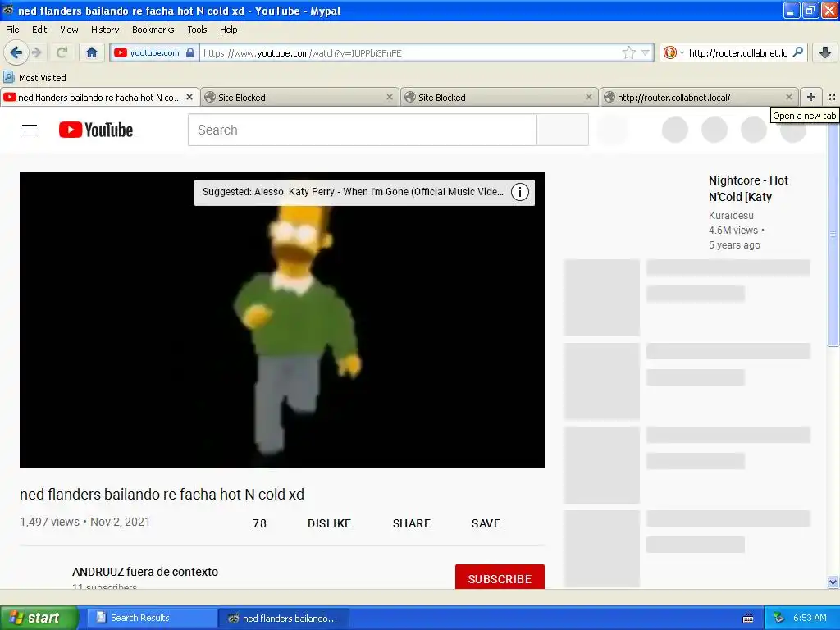Open the File menu
The height and width of the screenshot is (630, 840).
point(12,30)
